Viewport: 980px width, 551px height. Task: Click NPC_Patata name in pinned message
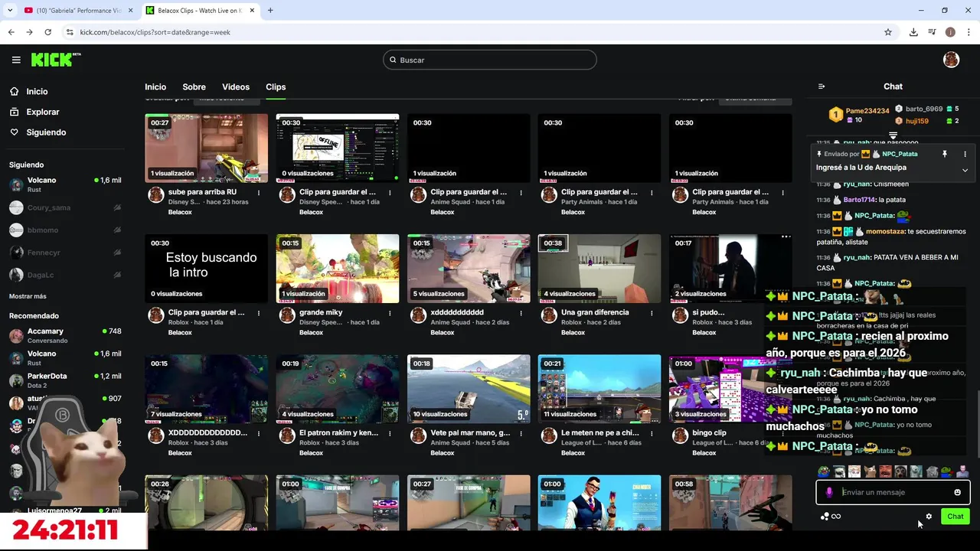900,154
